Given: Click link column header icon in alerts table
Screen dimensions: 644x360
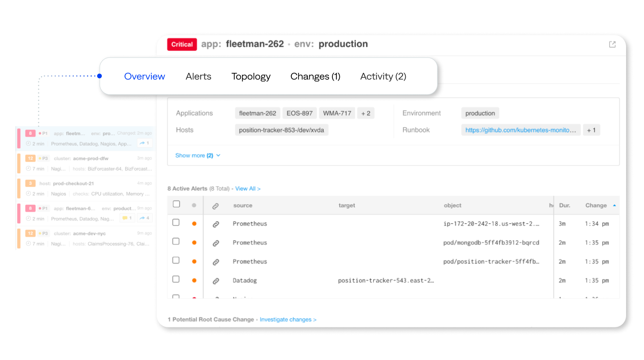Looking at the screenshot, I should 215,206.
